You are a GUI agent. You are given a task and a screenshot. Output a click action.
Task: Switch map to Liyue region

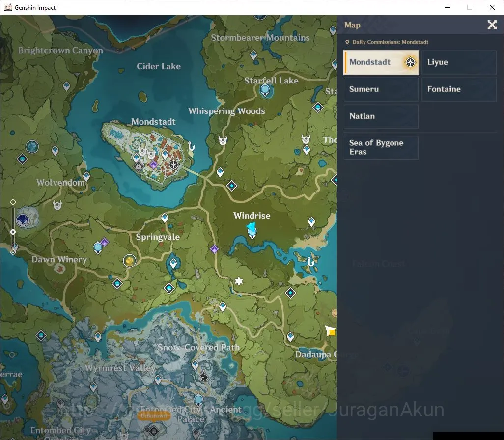(x=459, y=62)
